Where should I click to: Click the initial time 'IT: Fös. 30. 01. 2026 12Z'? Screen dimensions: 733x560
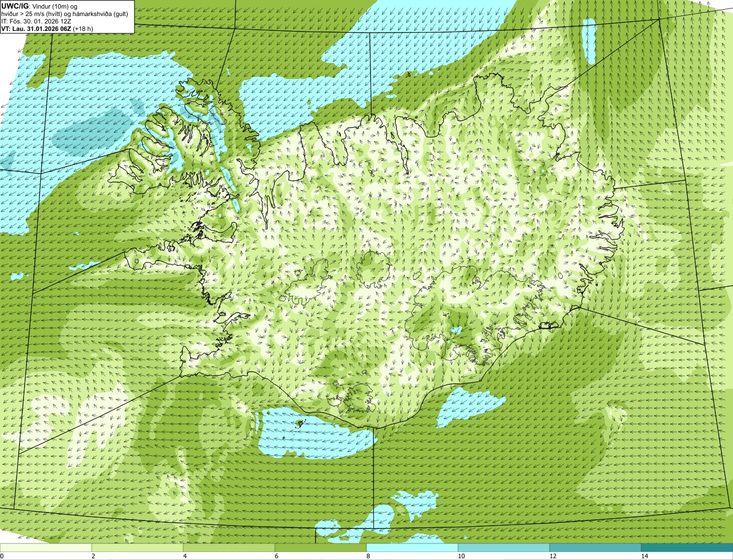click(36, 21)
